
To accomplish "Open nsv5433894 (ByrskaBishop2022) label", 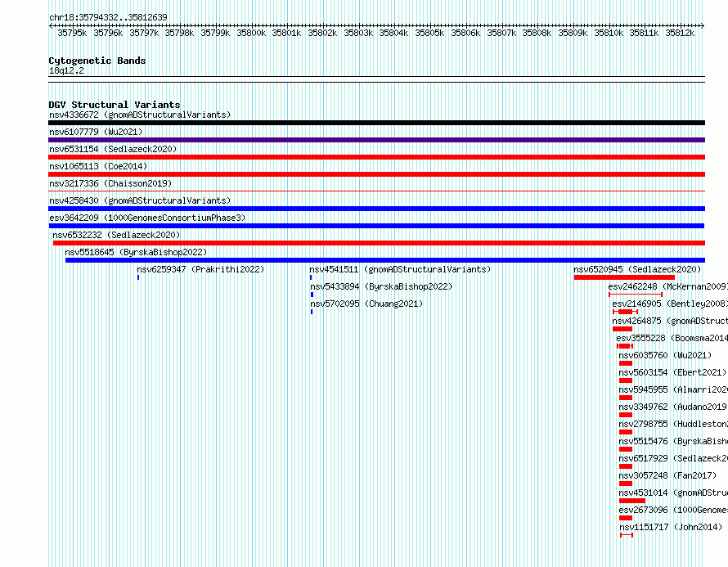I will click(x=380, y=286).
